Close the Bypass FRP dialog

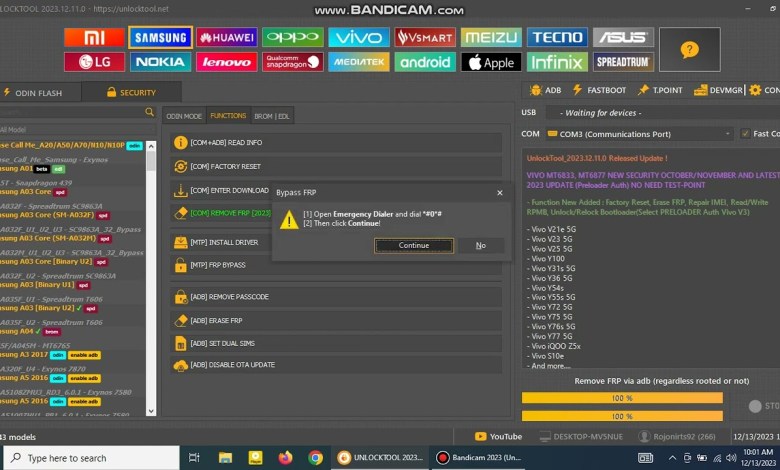pyautogui.click(x=500, y=191)
